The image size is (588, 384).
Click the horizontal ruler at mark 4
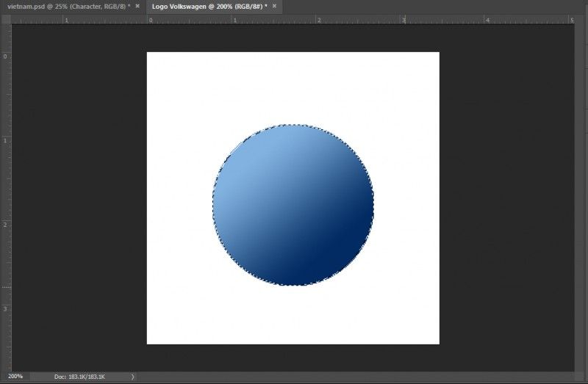pos(488,20)
